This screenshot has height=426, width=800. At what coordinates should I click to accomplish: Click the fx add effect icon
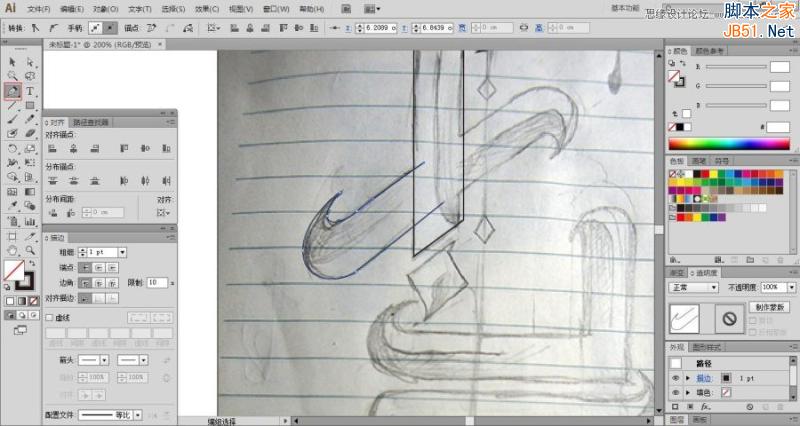(706, 407)
